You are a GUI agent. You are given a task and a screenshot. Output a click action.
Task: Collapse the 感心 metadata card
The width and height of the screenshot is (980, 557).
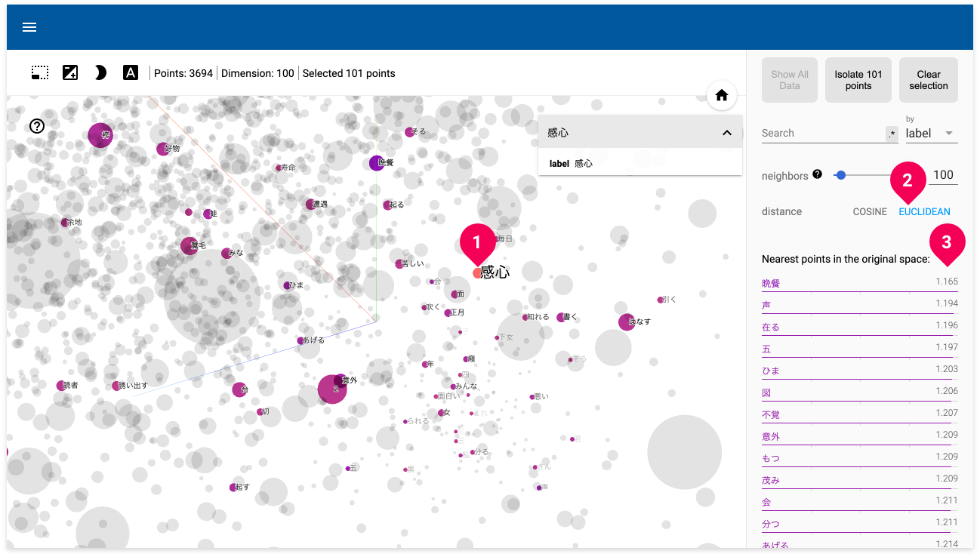point(726,133)
